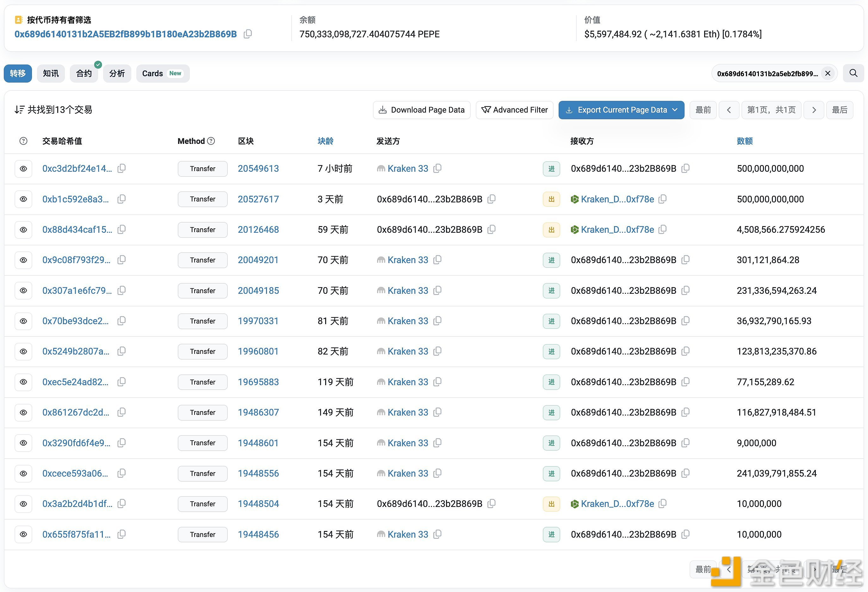Open the 合约 tab
868x592 pixels.
(84, 73)
